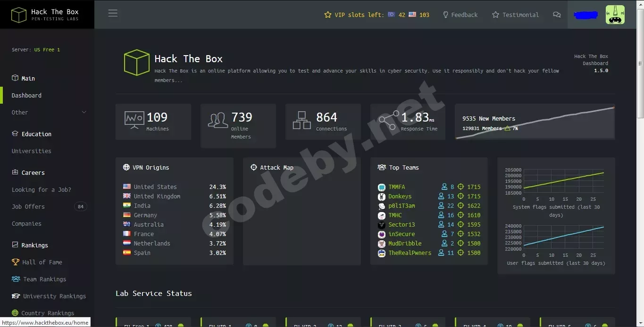Click the Machines presentation board icon
The image size is (644, 327).
point(134,120)
